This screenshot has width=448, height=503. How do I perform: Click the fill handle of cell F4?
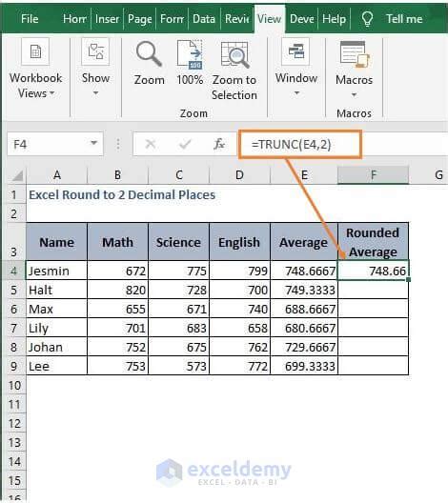click(x=408, y=279)
